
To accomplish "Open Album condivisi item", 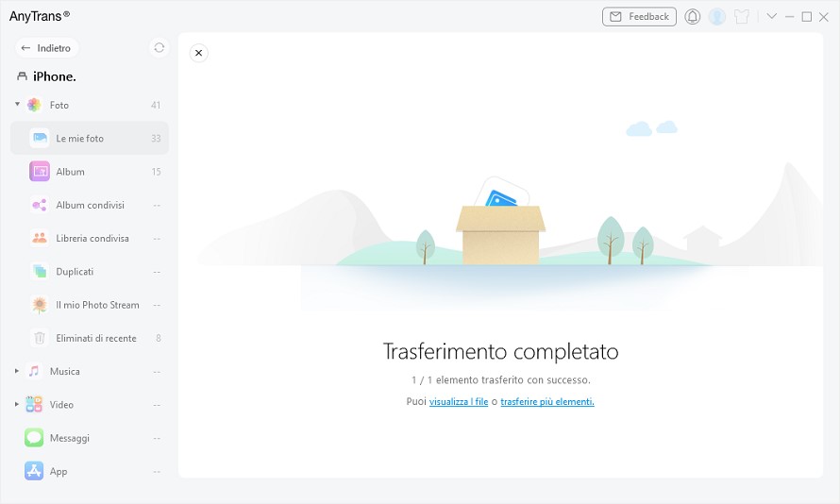I will click(x=90, y=205).
